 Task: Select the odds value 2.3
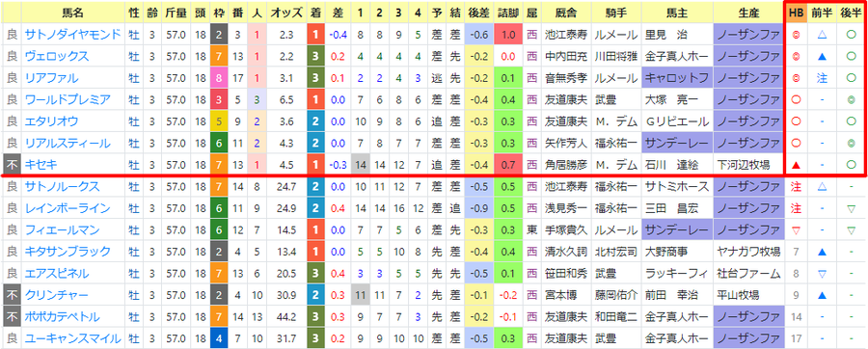tap(286, 35)
